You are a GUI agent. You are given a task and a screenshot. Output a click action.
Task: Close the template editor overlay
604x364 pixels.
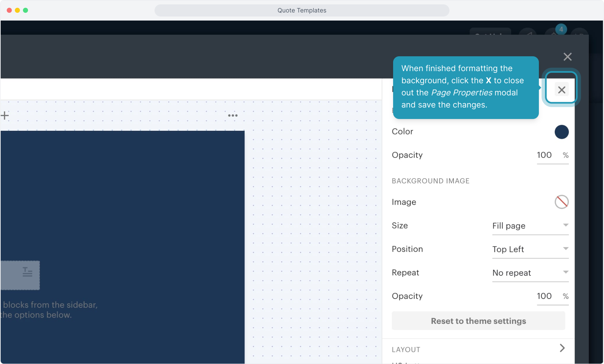click(x=568, y=57)
